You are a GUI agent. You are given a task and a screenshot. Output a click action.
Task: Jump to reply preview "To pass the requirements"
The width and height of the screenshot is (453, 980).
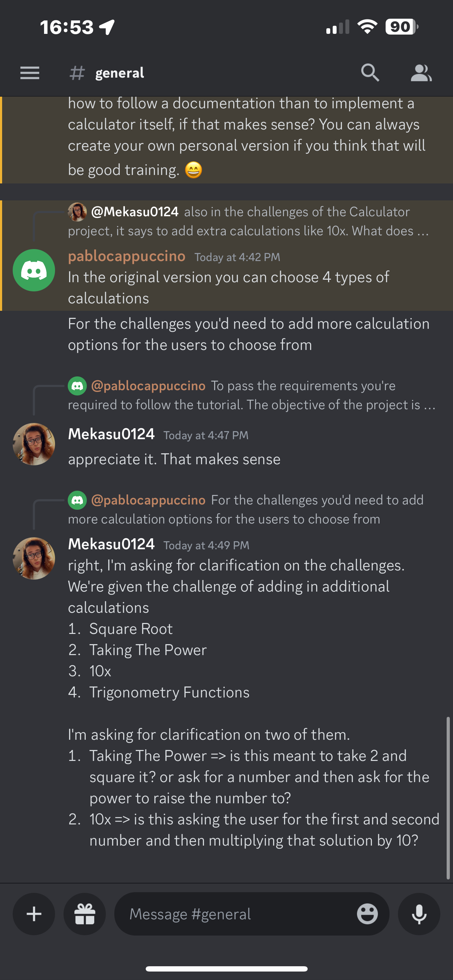[x=252, y=395]
